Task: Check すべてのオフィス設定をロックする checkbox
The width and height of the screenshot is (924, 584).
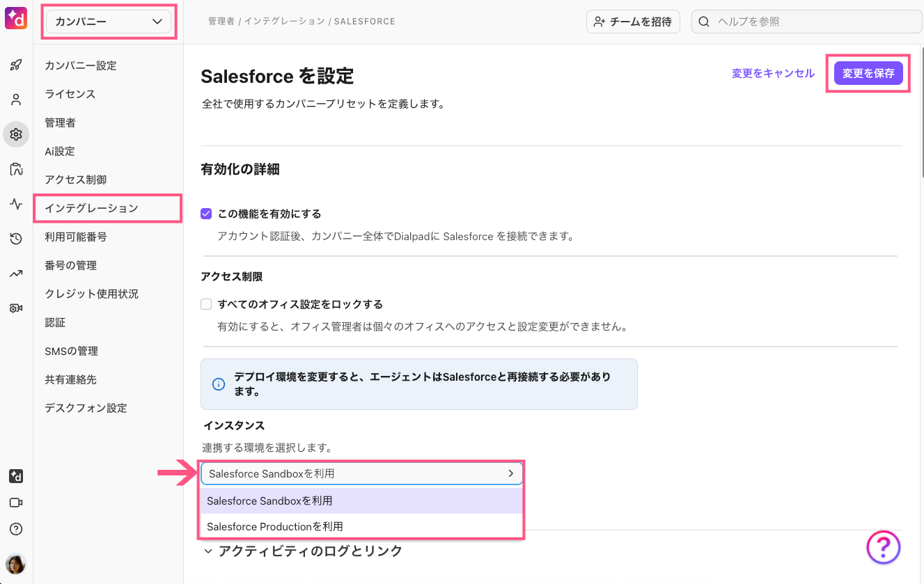Action: pyautogui.click(x=206, y=304)
